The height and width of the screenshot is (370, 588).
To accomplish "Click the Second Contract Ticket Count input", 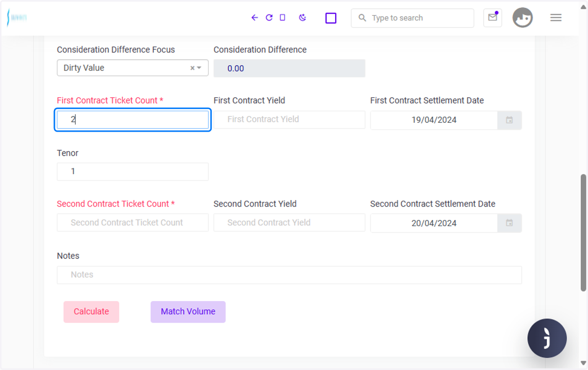I will (133, 223).
